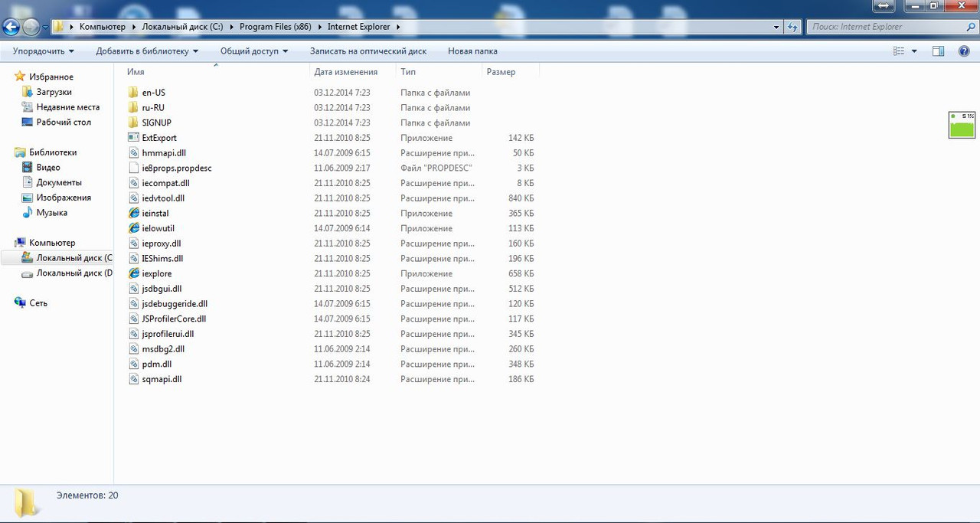This screenshot has height=523, width=980.
Task: Select the iedvtool.dll file icon
Action: point(134,198)
